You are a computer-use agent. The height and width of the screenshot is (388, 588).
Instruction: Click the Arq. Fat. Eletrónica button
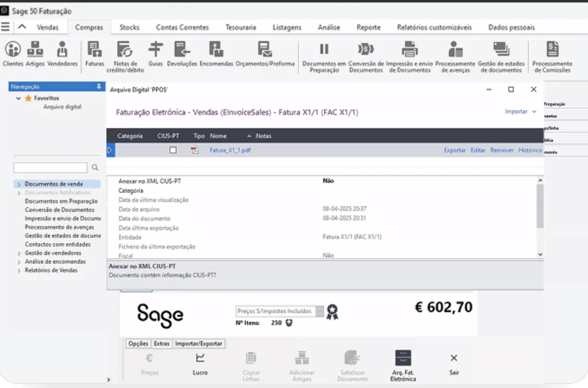(x=403, y=365)
